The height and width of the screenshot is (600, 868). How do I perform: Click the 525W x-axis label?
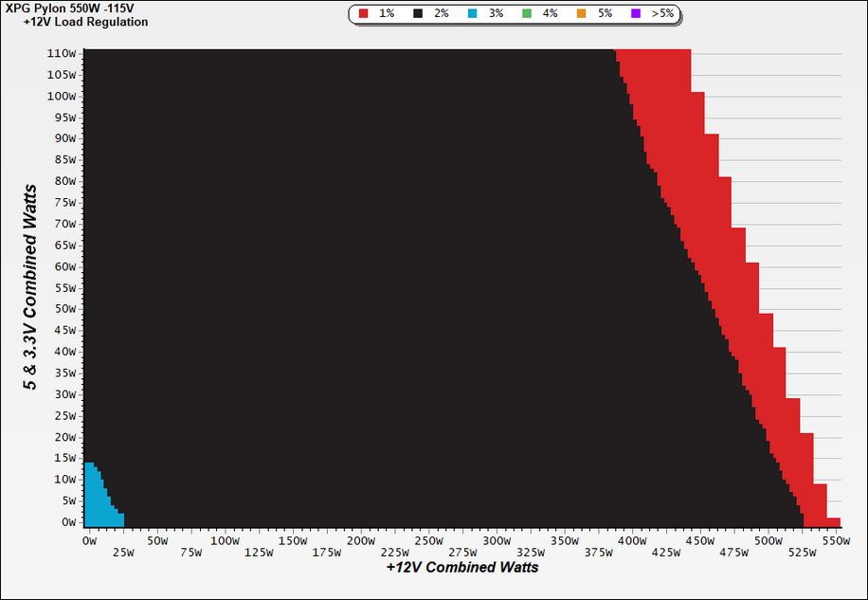tap(802, 553)
